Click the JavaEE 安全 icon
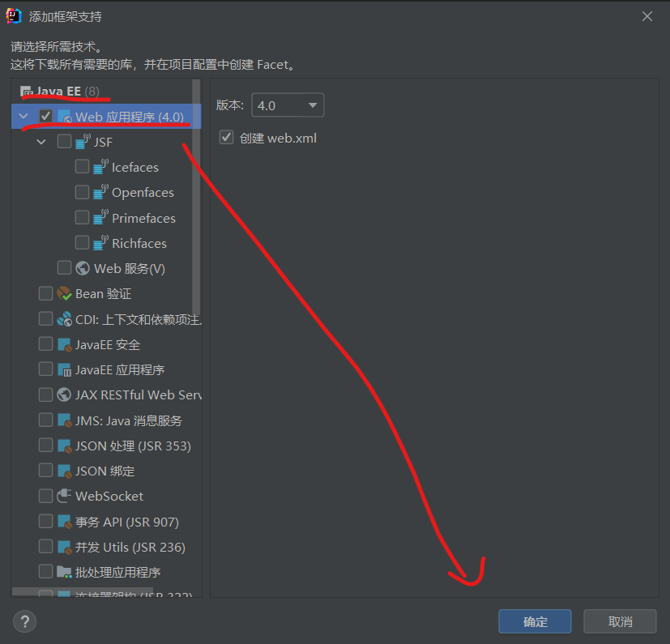 tap(64, 344)
